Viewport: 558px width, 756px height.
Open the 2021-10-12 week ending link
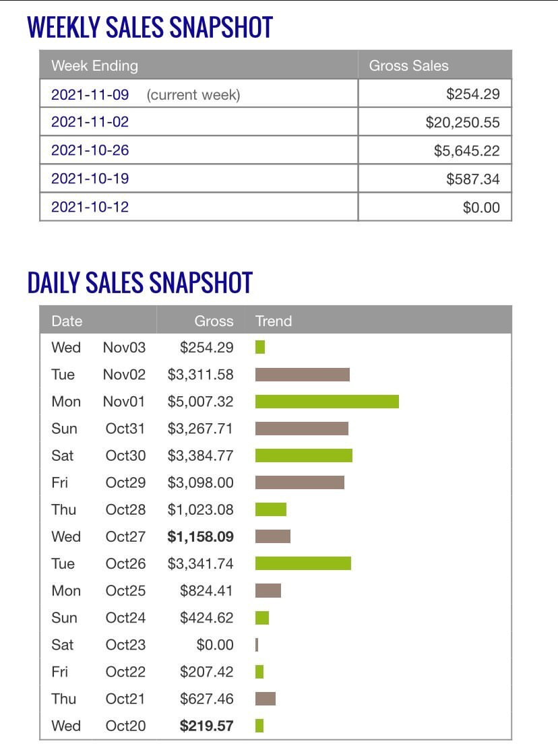(90, 207)
